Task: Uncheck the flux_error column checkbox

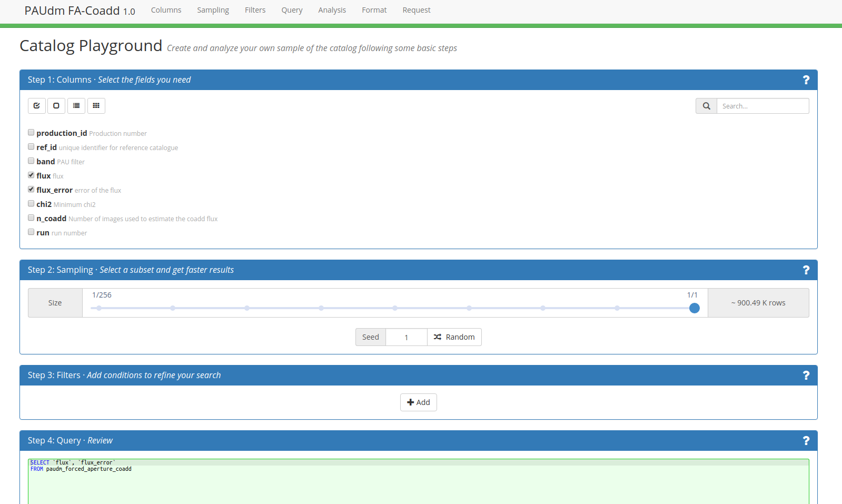Action: click(31, 190)
